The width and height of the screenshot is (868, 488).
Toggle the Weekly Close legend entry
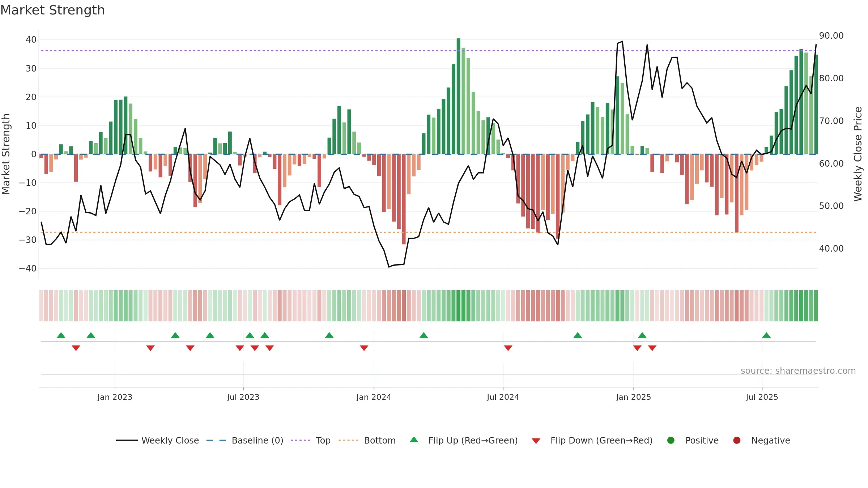[158, 440]
